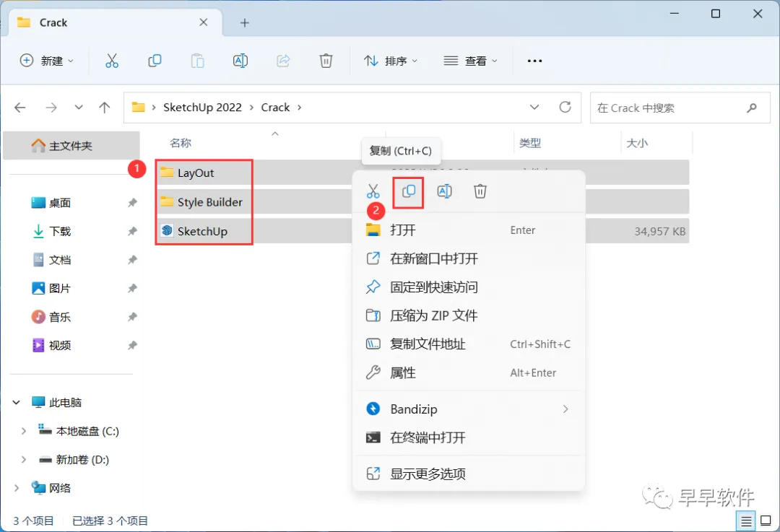780x532 pixels.
Task: Expand the Bandizip submenu arrow
Action: coord(565,409)
